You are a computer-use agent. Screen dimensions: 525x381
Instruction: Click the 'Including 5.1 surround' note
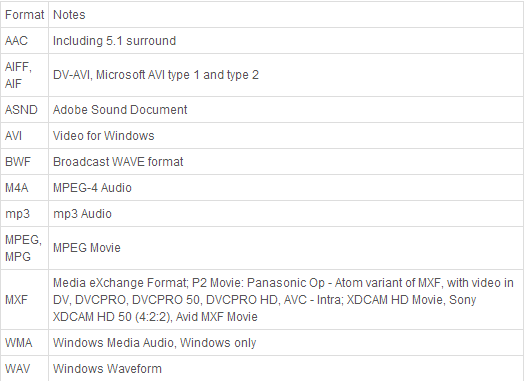pos(115,41)
